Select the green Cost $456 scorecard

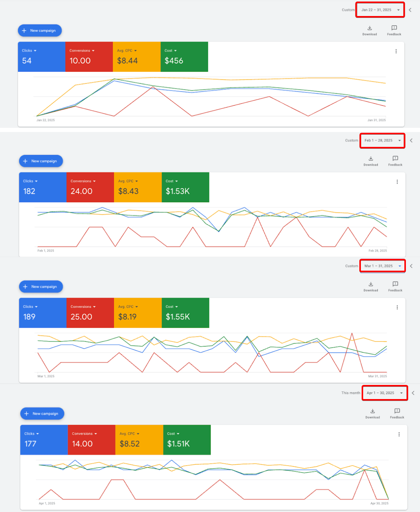(184, 57)
